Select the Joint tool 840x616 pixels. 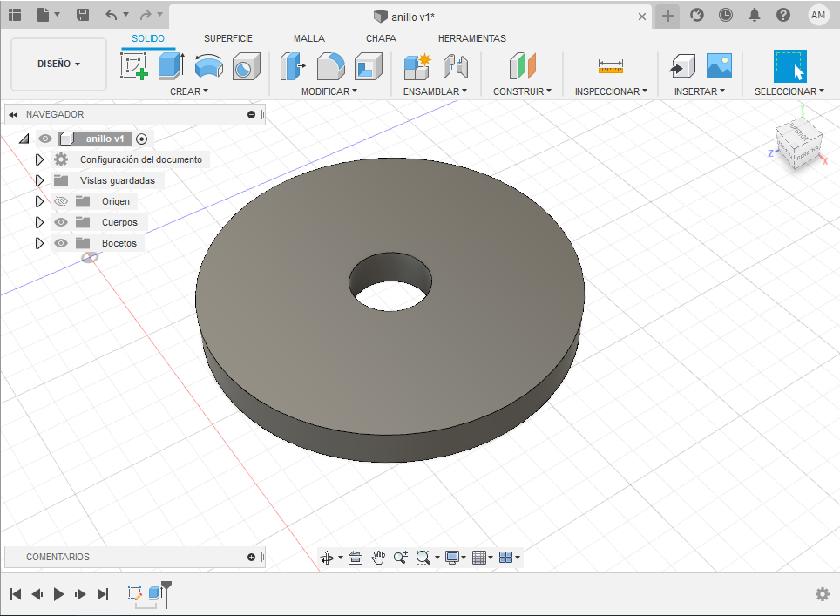(456, 66)
